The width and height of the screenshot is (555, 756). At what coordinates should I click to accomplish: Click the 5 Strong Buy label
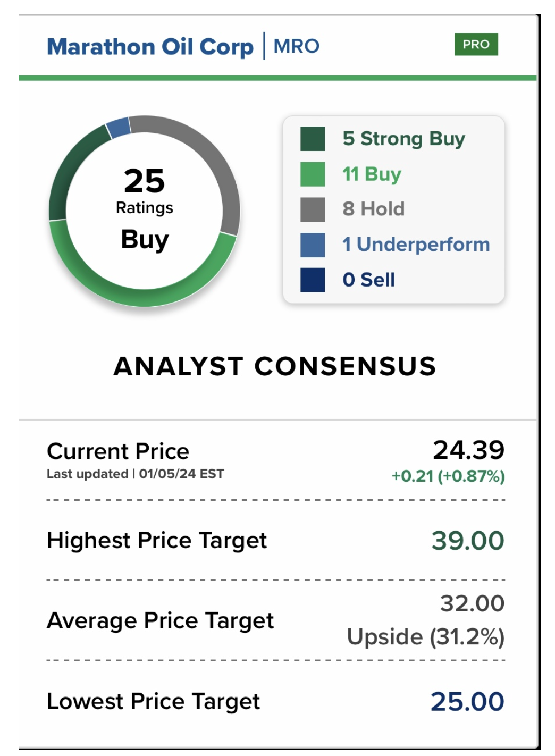pyautogui.click(x=403, y=139)
